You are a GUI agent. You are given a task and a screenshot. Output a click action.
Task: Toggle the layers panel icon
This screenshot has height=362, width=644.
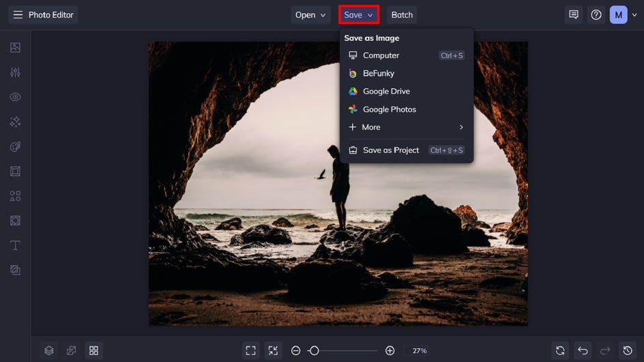point(49,350)
